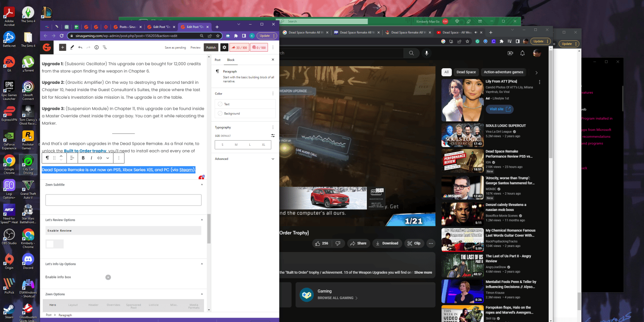Select the Epic Games Launcher desktop icon
The image size is (644, 322).
(9, 90)
